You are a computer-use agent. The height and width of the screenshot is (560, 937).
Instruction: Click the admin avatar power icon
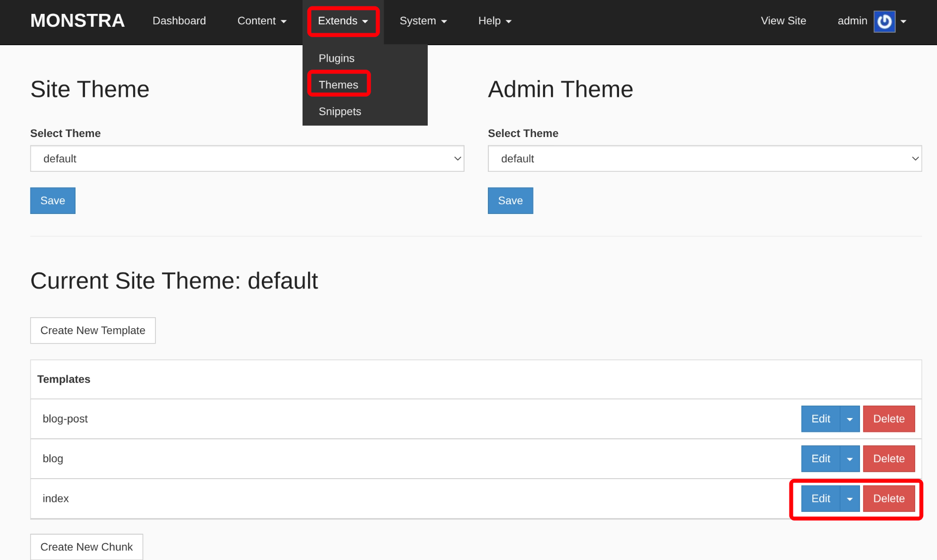coord(884,21)
